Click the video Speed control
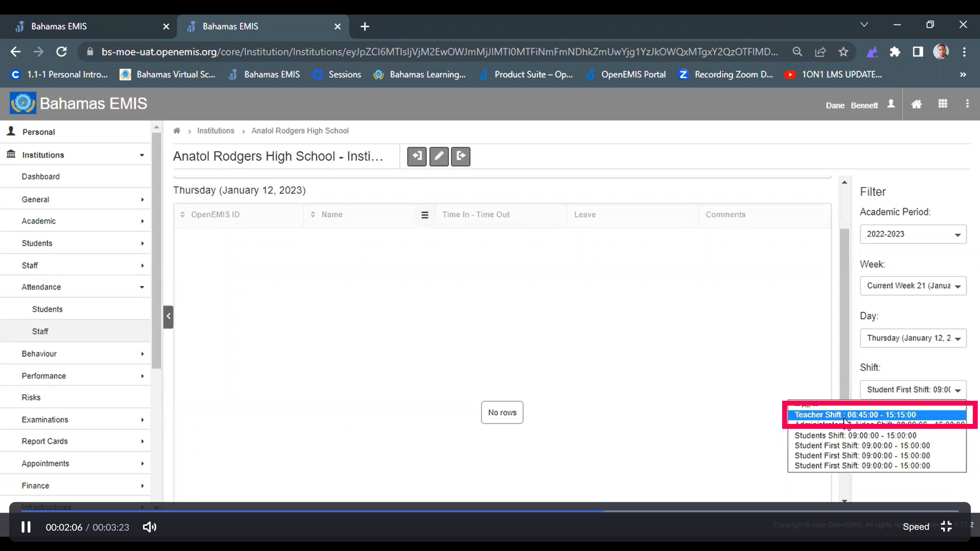 [916, 527]
